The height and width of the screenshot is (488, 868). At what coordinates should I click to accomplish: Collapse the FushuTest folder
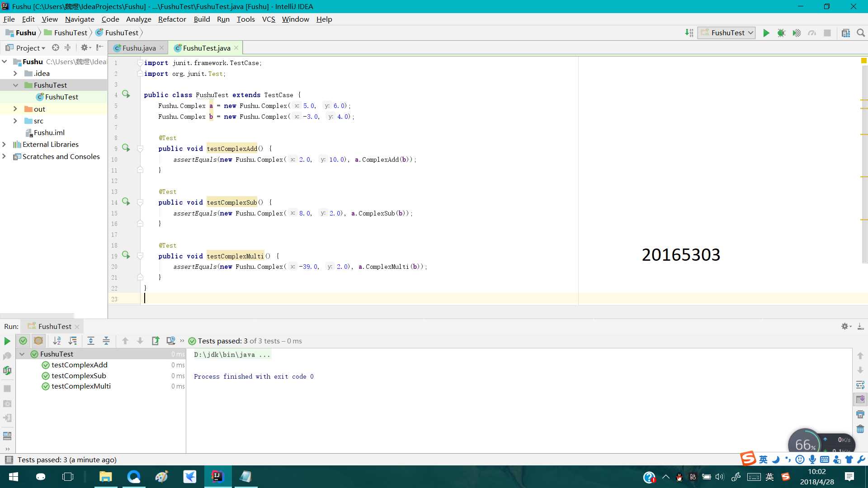(15, 85)
